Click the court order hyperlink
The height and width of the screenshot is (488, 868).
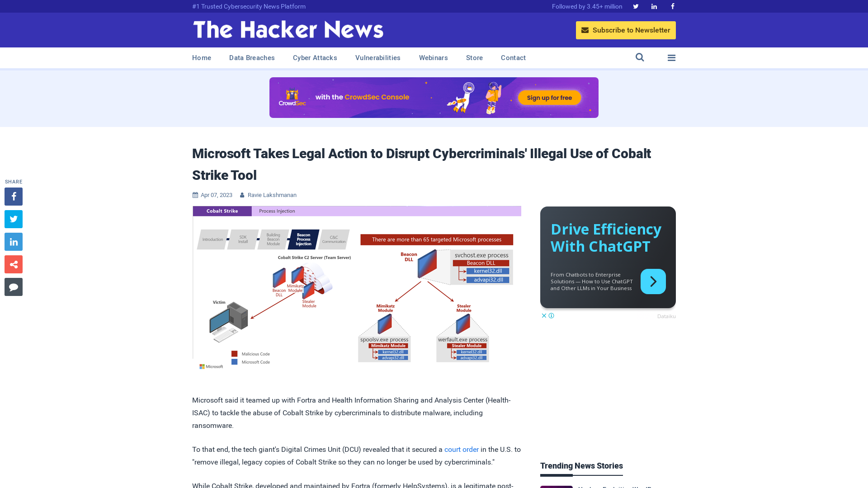pyautogui.click(x=462, y=449)
